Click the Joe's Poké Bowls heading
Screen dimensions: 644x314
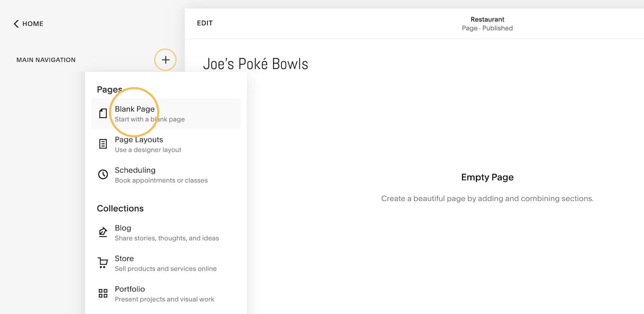[256, 63]
